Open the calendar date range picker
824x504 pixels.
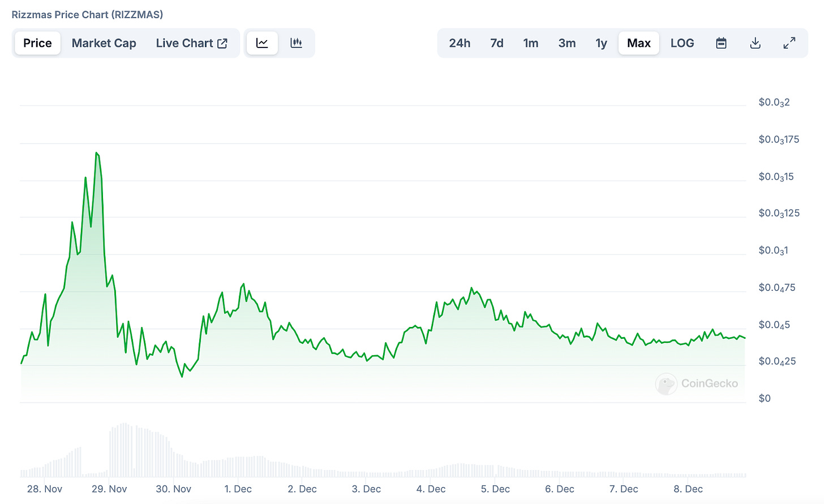point(721,42)
